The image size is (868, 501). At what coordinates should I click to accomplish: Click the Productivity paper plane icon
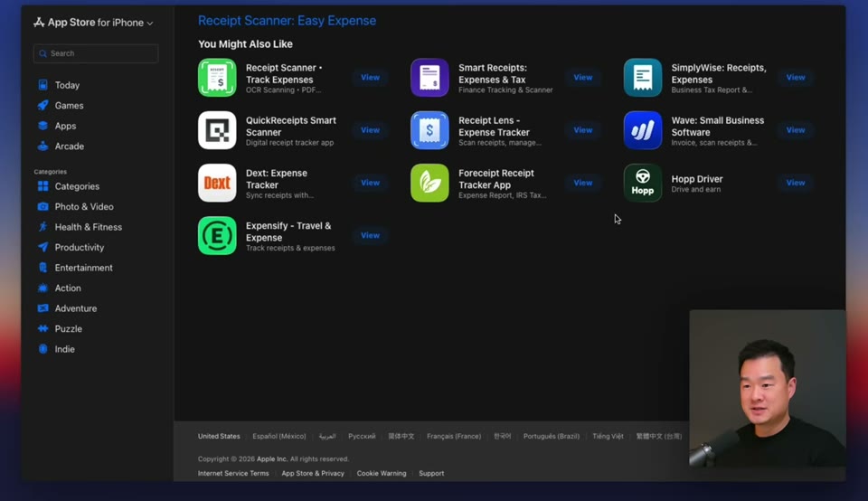(x=42, y=247)
